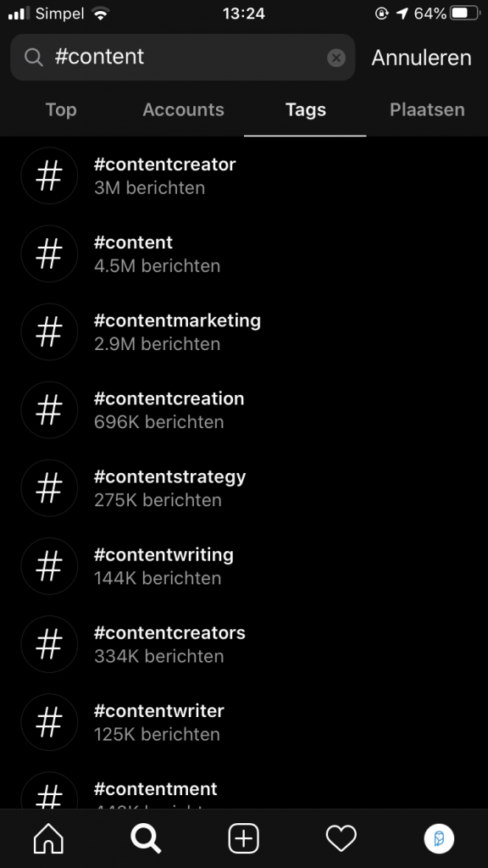Screen dimensions: 488x868
Task: Switch to the Top tab
Action: 61,109
